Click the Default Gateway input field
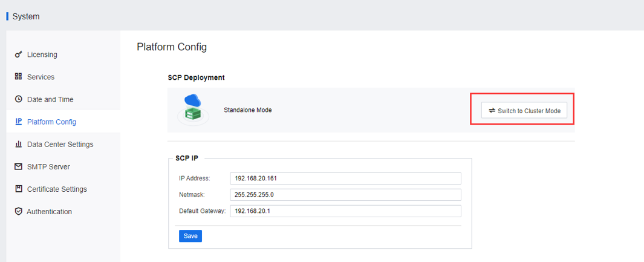 click(x=345, y=211)
